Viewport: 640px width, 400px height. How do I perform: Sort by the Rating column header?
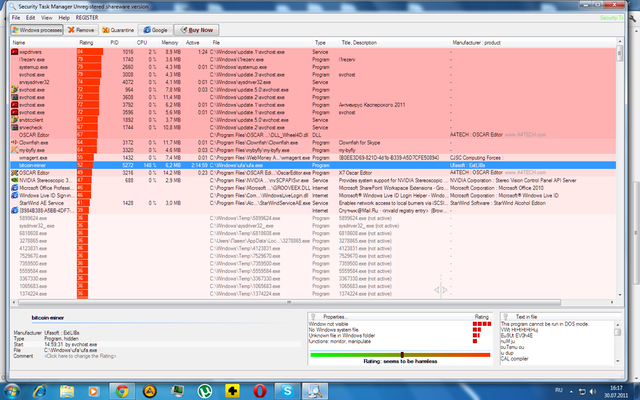pyautogui.click(x=92, y=42)
